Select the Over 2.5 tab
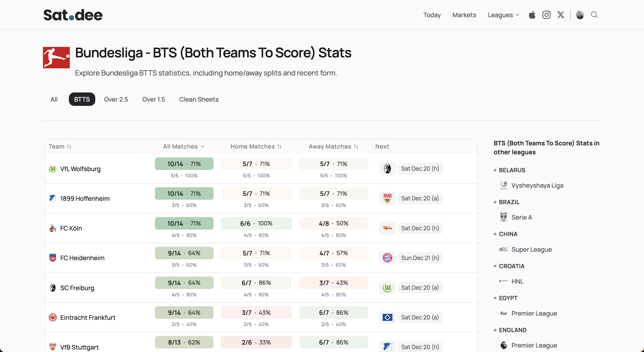Viewport: 644px width, 352px height. click(116, 99)
